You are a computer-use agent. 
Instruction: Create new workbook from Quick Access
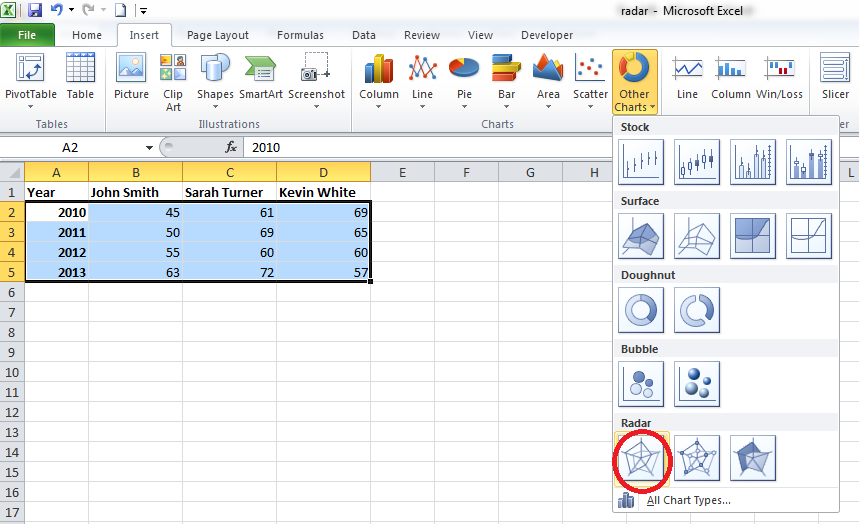(x=121, y=10)
